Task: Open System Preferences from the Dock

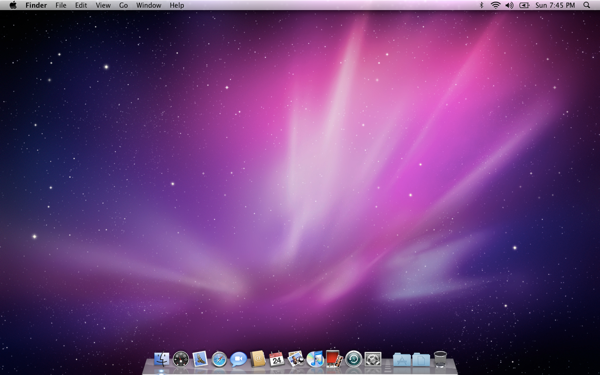Action: coord(373,359)
